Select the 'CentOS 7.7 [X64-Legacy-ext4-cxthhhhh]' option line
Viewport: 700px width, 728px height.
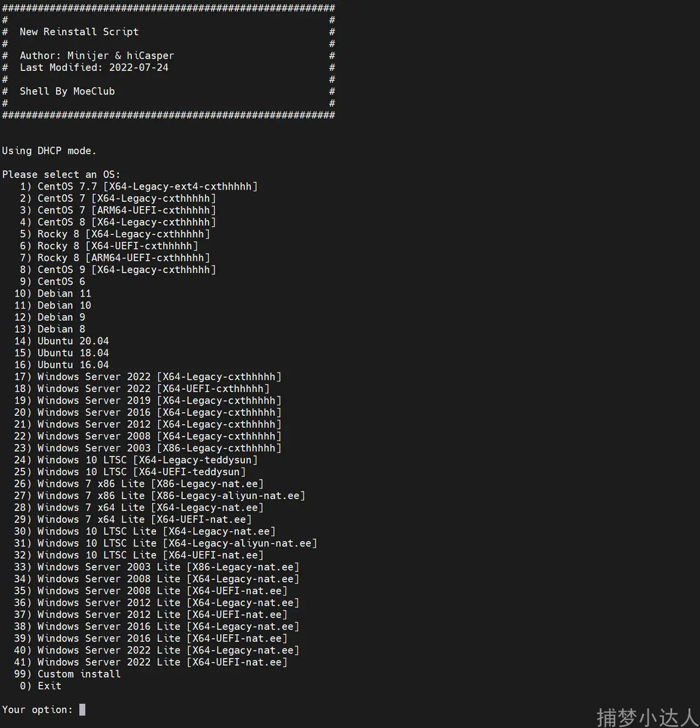coord(147,186)
